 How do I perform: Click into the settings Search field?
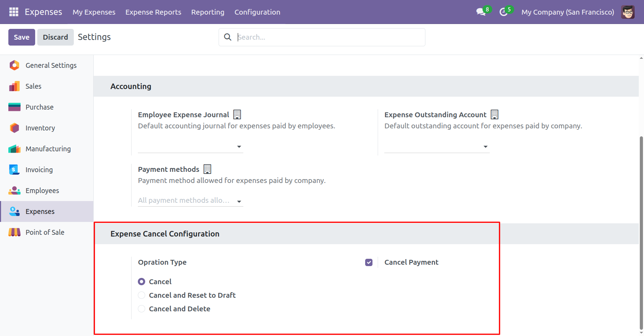(x=327, y=37)
